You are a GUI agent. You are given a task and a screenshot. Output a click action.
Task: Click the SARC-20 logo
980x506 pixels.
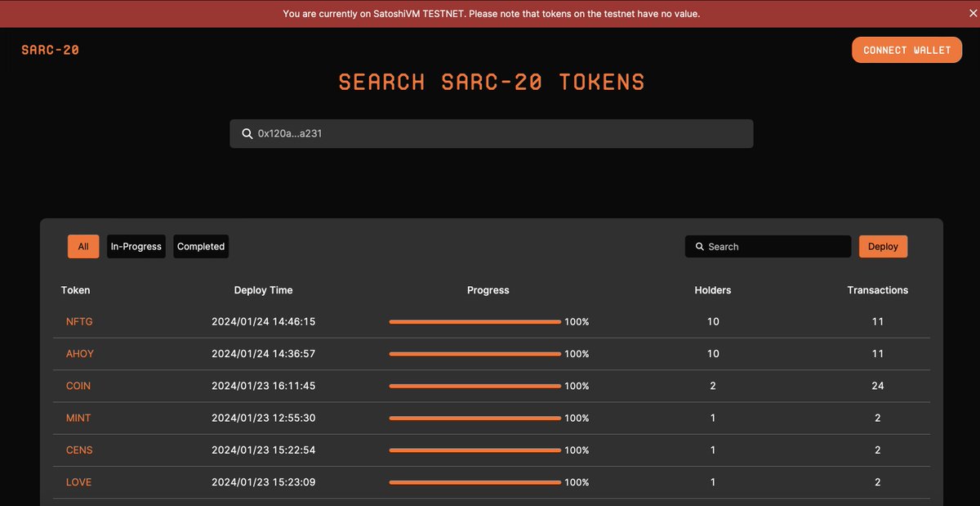point(51,50)
